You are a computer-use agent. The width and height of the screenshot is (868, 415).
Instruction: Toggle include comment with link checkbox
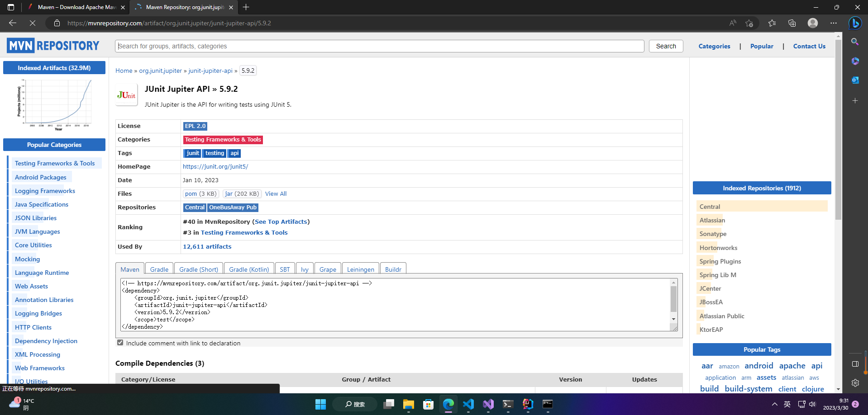[x=120, y=343]
